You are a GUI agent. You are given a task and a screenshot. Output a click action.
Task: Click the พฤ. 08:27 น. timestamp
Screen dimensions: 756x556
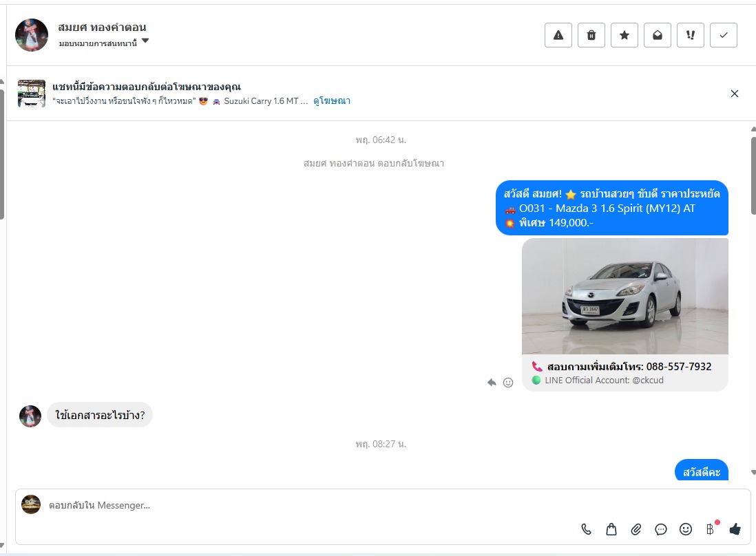(x=381, y=444)
